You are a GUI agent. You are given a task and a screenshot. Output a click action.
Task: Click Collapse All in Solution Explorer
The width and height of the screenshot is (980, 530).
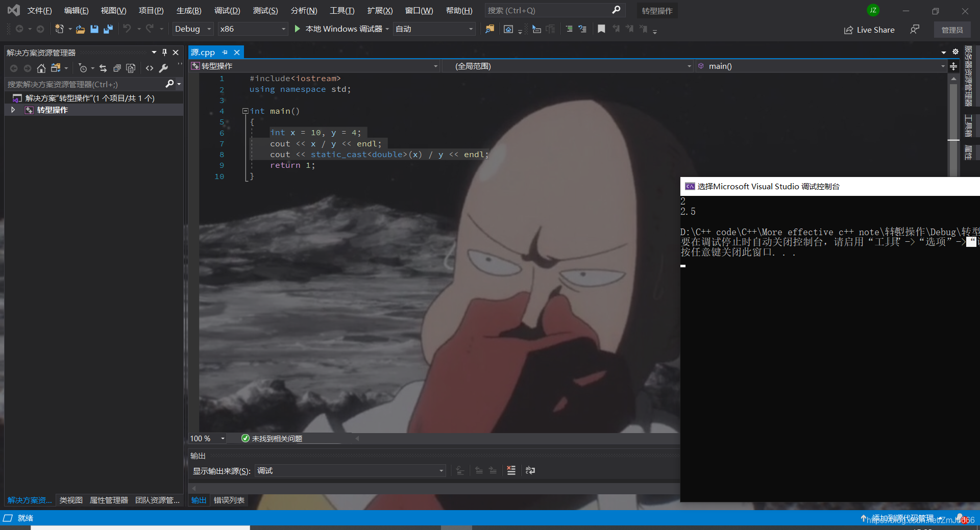click(x=117, y=68)
